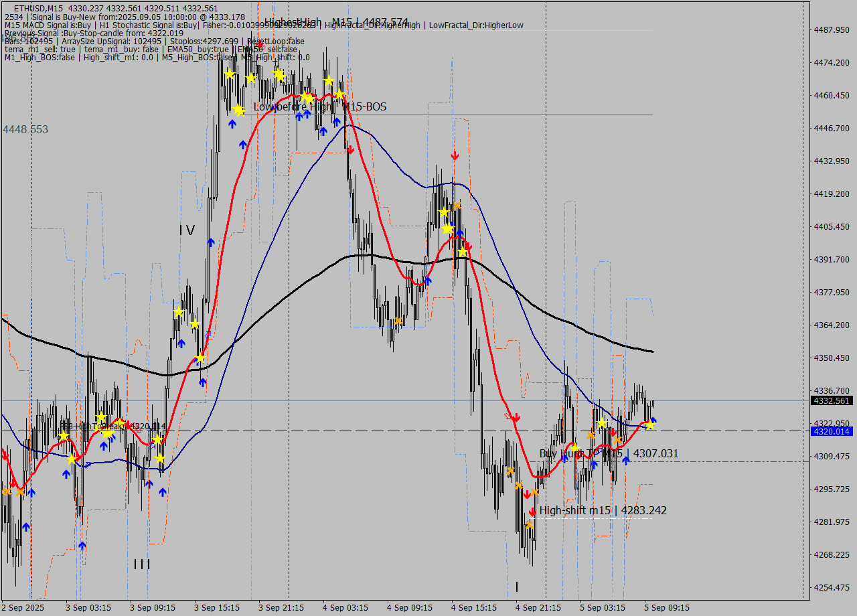
Task: Click the 3 Sep 15:15 time axis label
Action: coord(217,607)
